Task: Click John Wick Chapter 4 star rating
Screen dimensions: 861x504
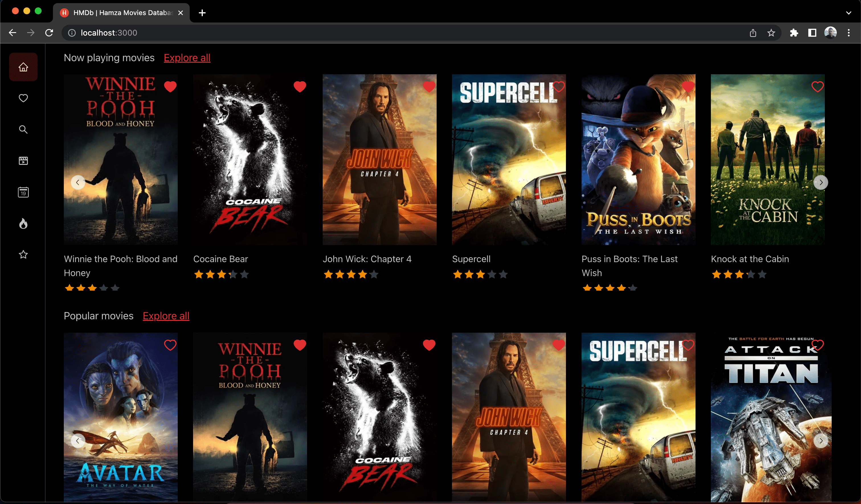Action: point(351,275)
